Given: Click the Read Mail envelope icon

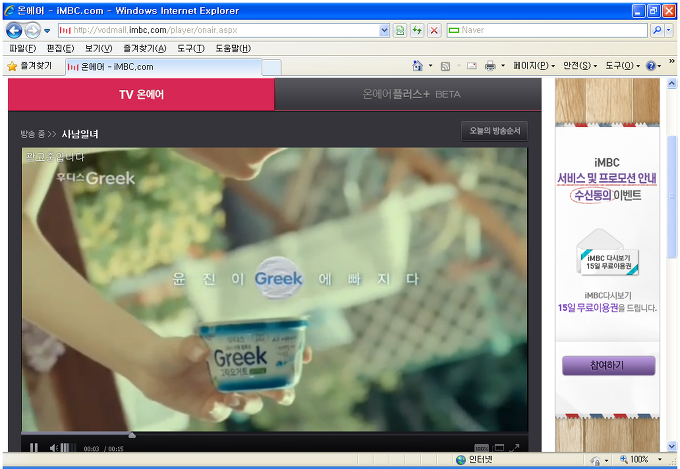Looking at the screenshot, I should 472,66.
